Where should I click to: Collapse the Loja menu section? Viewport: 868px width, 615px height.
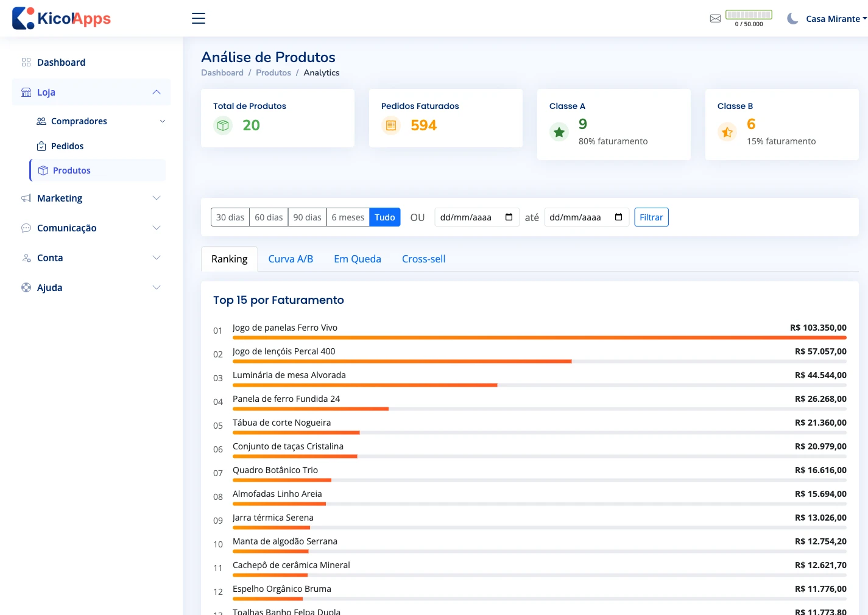click(x=157, y=92)
